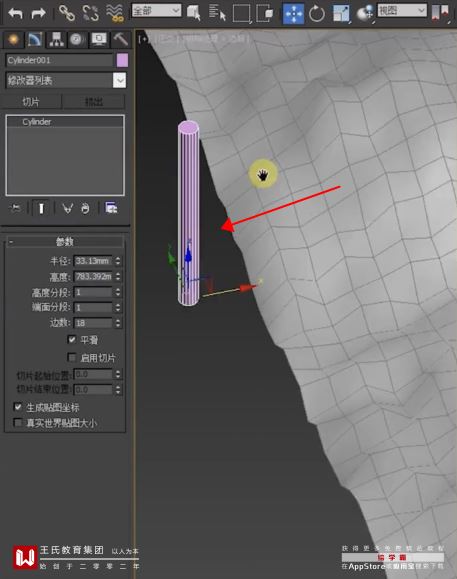This screenshot has width=457, height=579.
Task: Switch to the Hierarchy command panel tab
Action: pos(56,40)
